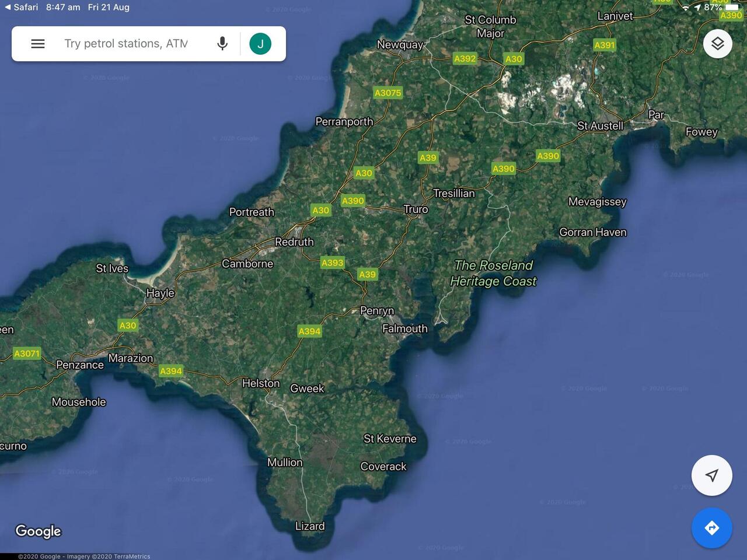Viewport: 747px width, 560px height.
Task: Tap the A3075 road shield marker
Action: [388, 93]
